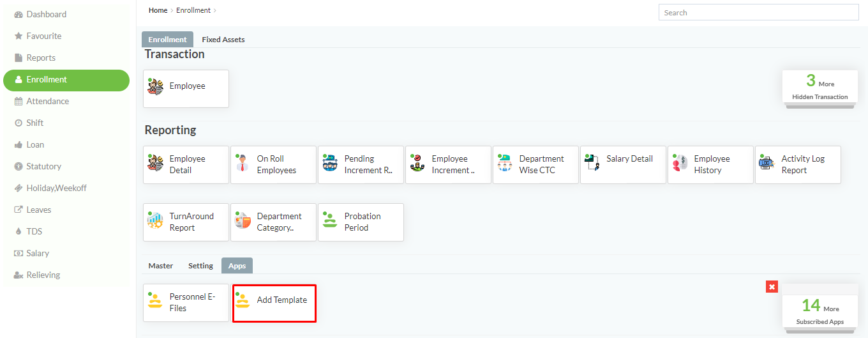
Task: Switch to the Fixed Assets tab
Action: click(x=223, y=40)
